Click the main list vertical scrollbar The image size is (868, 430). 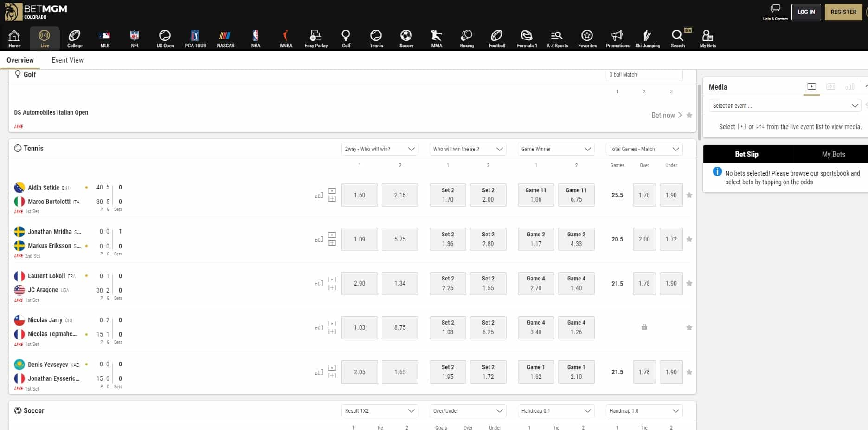pyautogui.click(x=700, y=111)
